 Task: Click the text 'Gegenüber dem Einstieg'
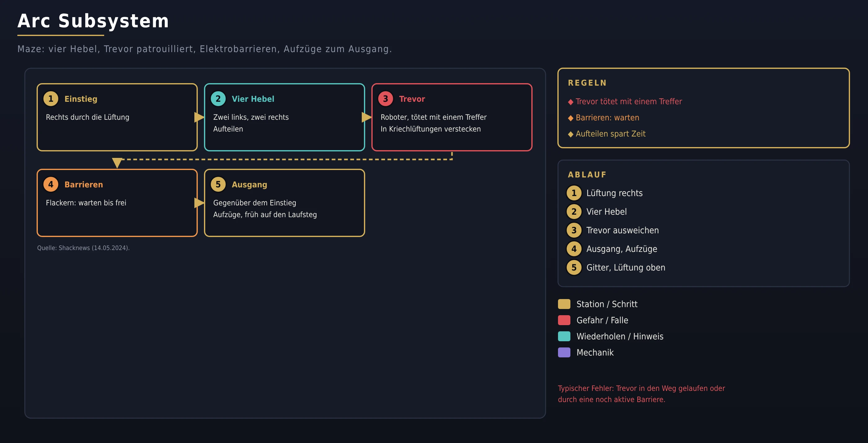[255, 203]
